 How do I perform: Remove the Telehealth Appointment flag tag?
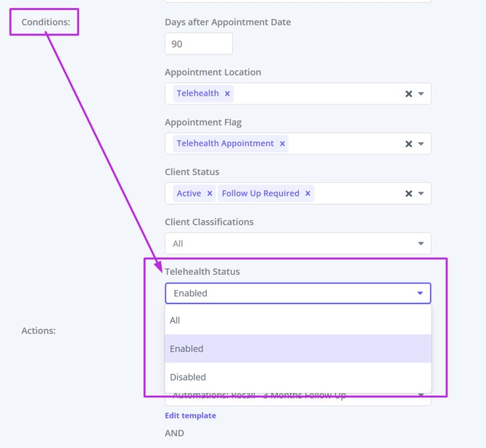(283, 144)
